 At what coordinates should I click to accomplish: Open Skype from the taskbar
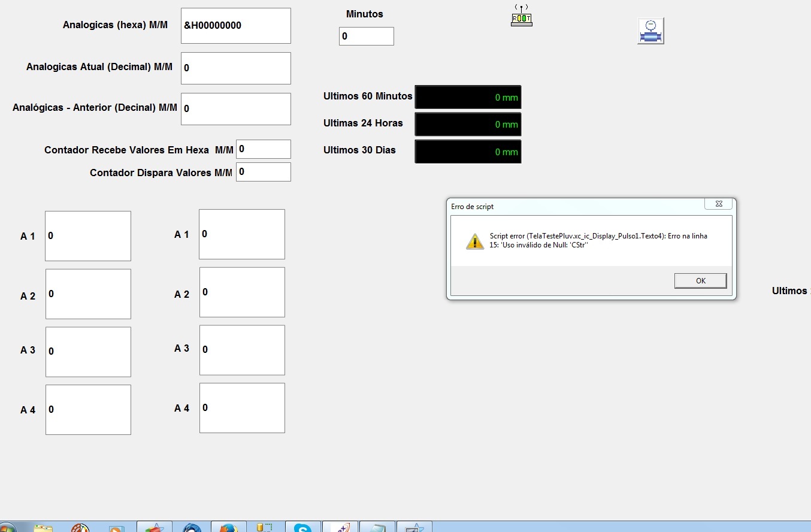(x=302, y=527)
